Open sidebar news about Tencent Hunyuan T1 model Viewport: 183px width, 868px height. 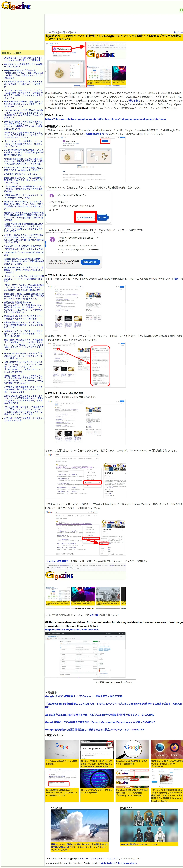[24, 180]
